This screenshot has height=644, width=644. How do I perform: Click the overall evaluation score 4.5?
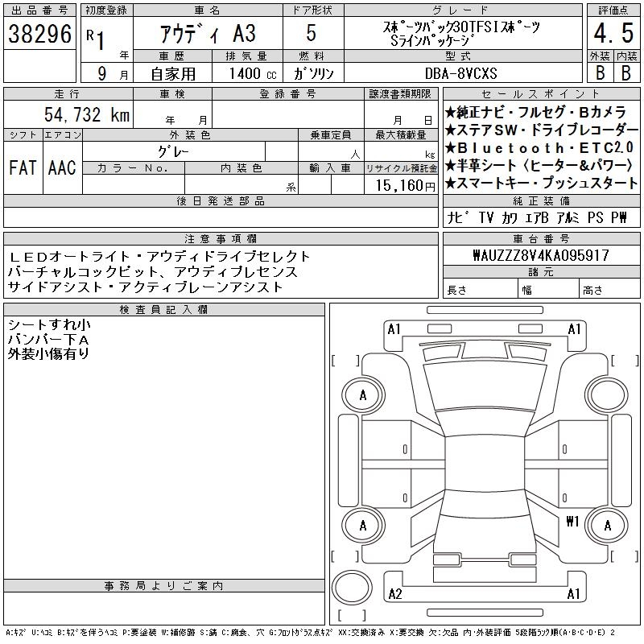(x=613, y=33)
